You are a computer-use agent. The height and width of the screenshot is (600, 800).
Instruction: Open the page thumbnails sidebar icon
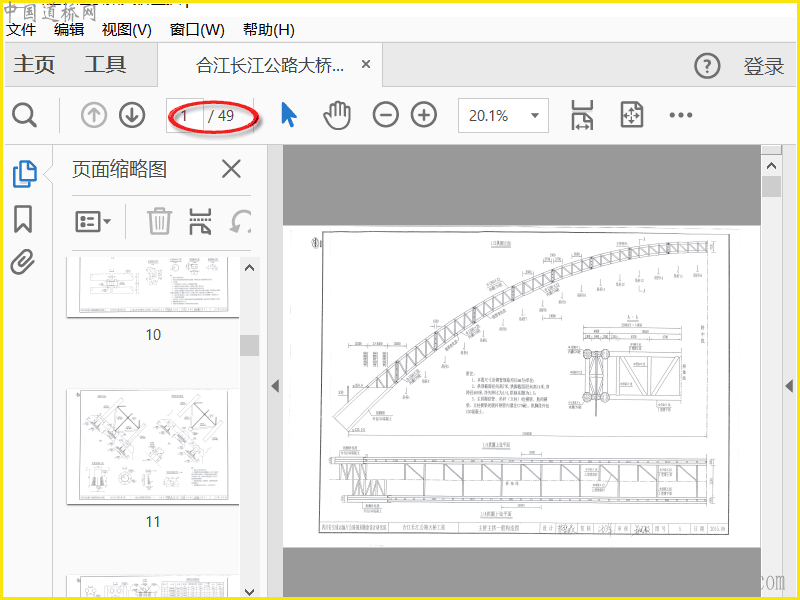tap(24, 173)
